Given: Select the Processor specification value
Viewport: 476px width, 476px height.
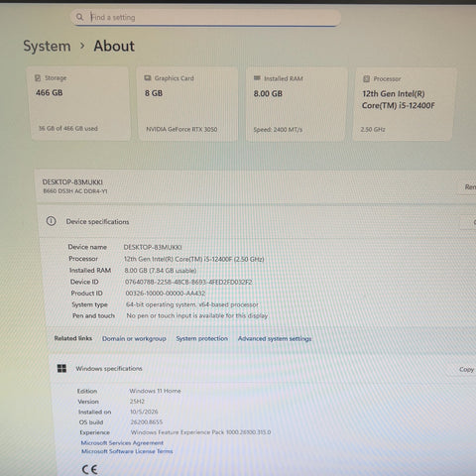Looking at the screenshot, I should coord(194,259).
